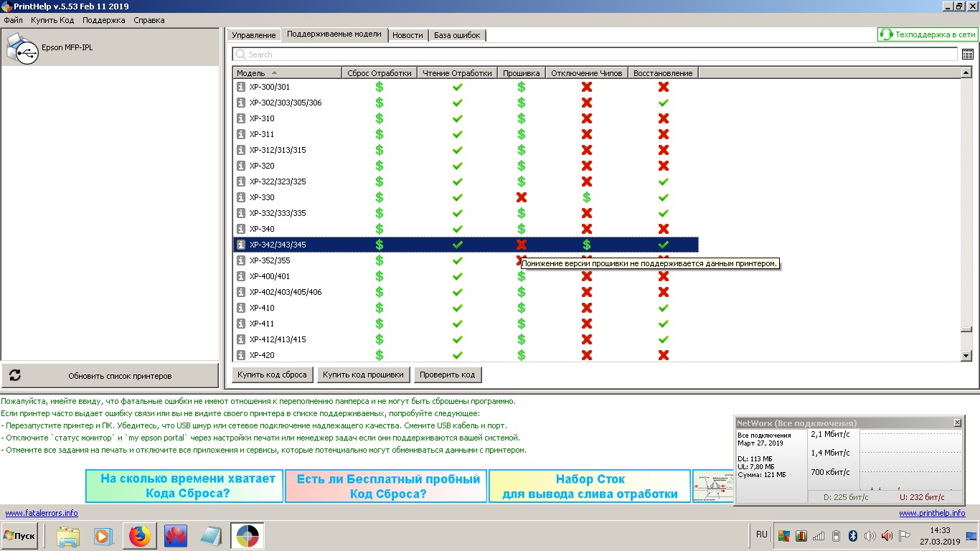Click the PrintHelp taskbar icon
980x551 pixels.
pos(248,536)
